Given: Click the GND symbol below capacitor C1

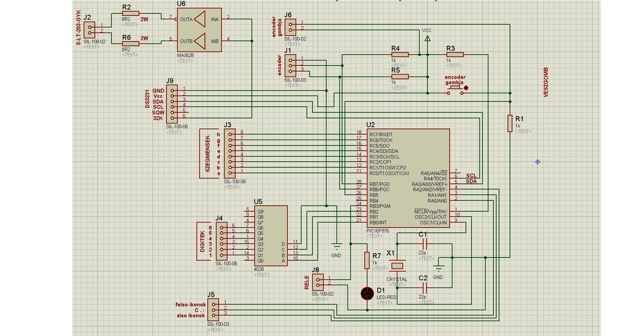Looking at the screenshot, I should coord(438,268).
